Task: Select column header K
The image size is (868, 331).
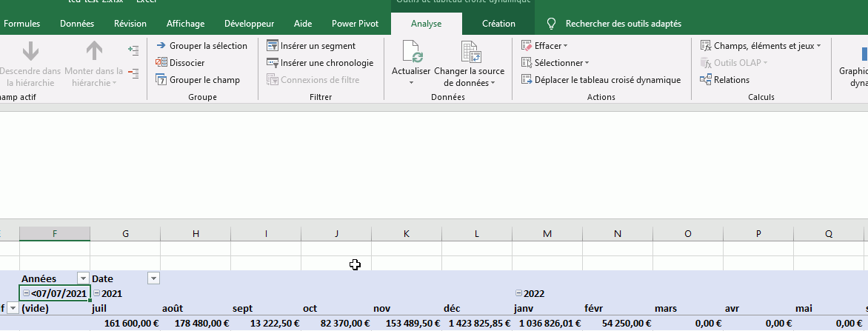Action: [407, 234]
